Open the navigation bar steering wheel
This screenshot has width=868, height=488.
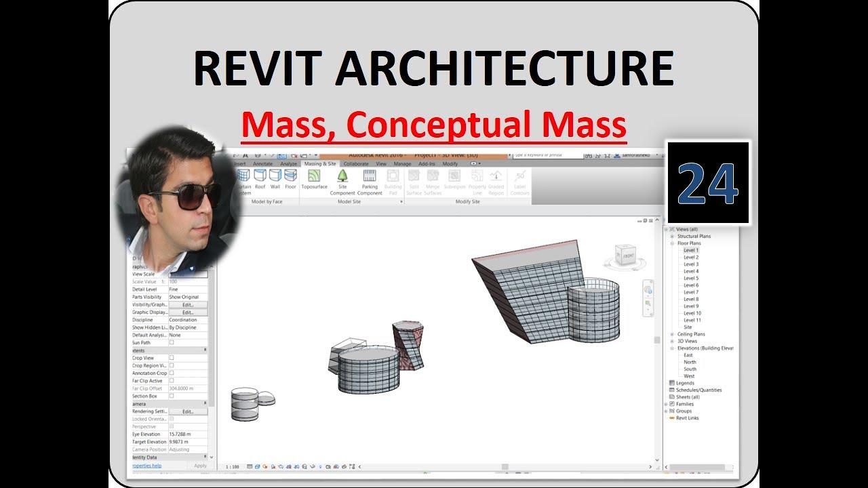[x=648, y=289]
